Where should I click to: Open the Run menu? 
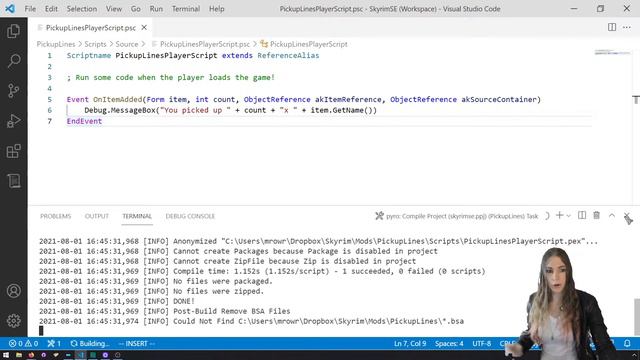click(x=156, y=9)
